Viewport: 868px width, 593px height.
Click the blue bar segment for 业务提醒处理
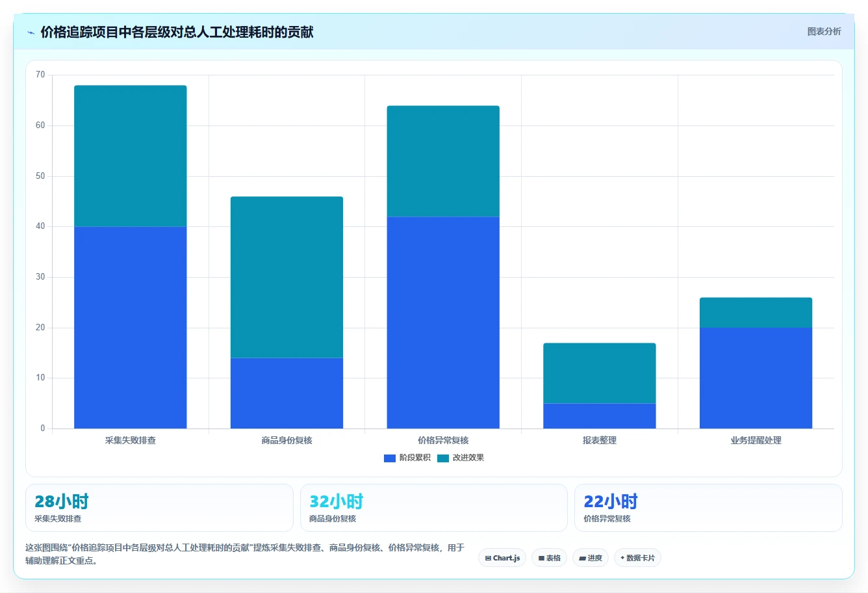(x=756, y=378)
